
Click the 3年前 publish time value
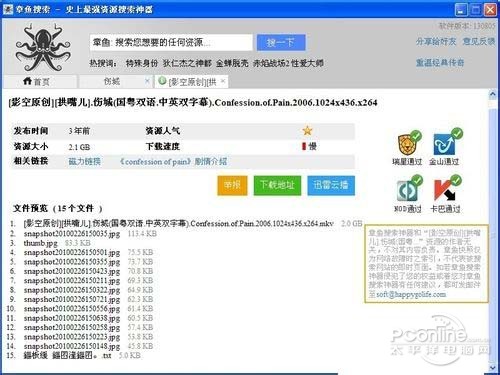(79, 131)
